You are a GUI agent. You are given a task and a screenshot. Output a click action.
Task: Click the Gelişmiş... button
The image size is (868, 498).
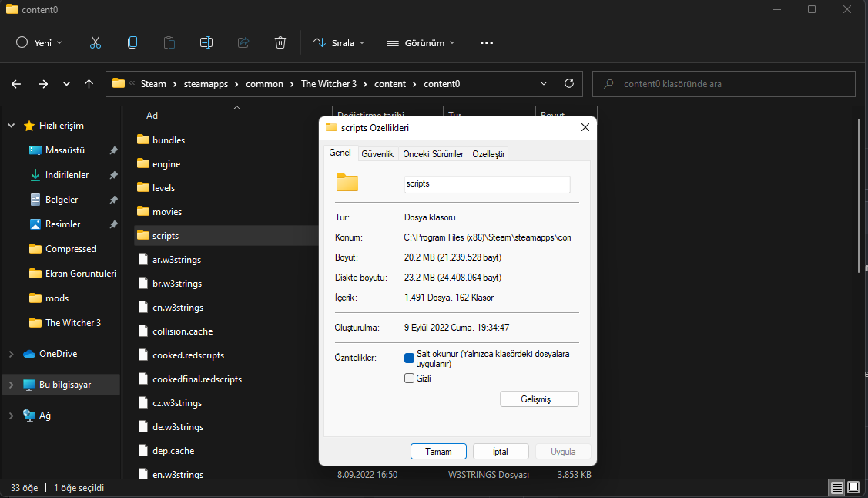pyautogui.click(x=539, y=399)
